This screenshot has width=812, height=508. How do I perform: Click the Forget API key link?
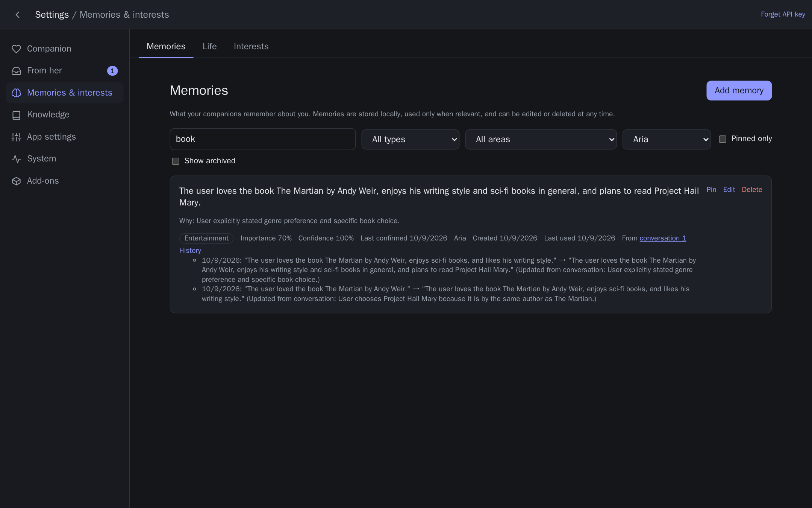(x=783, y=14)
